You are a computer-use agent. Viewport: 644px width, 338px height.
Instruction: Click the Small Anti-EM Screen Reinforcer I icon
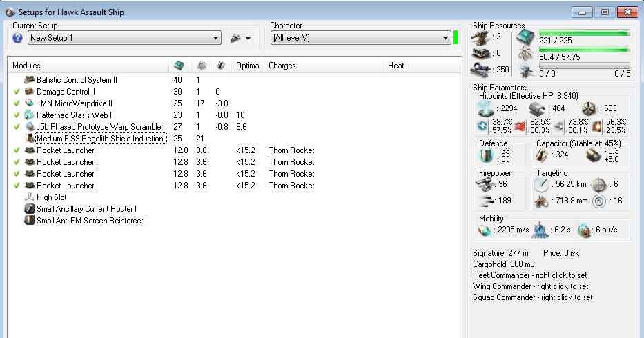click(30, 221)
